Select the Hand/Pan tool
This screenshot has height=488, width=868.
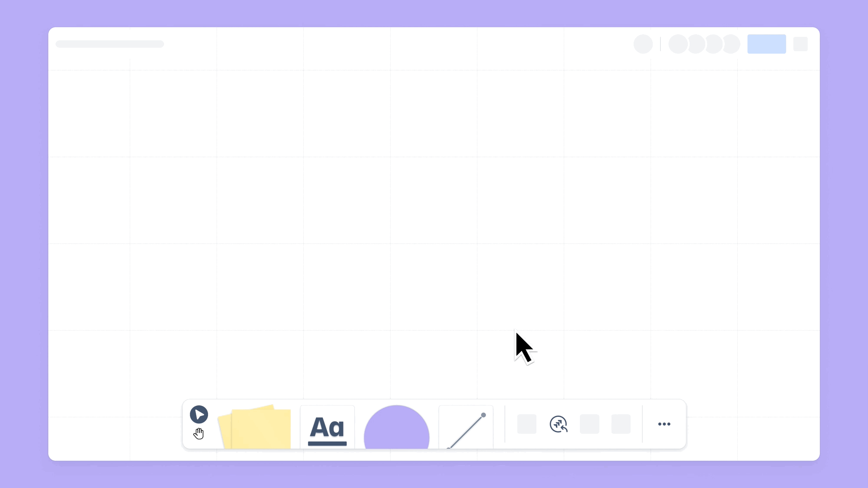198,433
